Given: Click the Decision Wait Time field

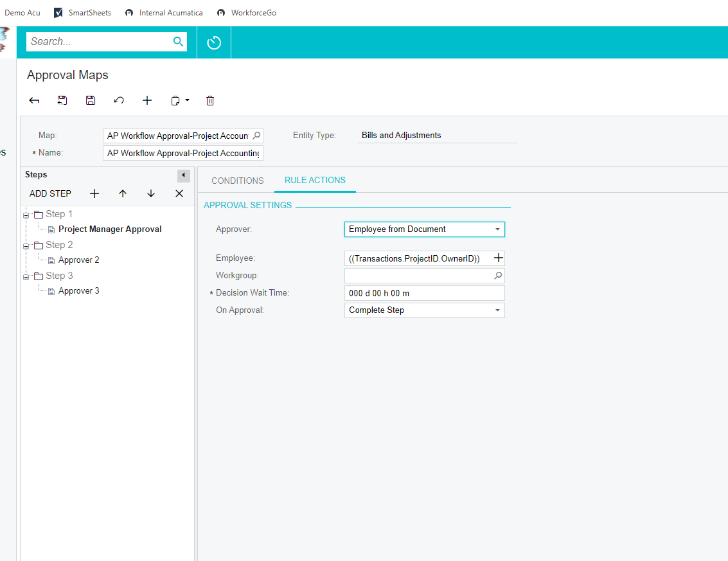Looking at the screenshot, I should (x=424, y=293).
